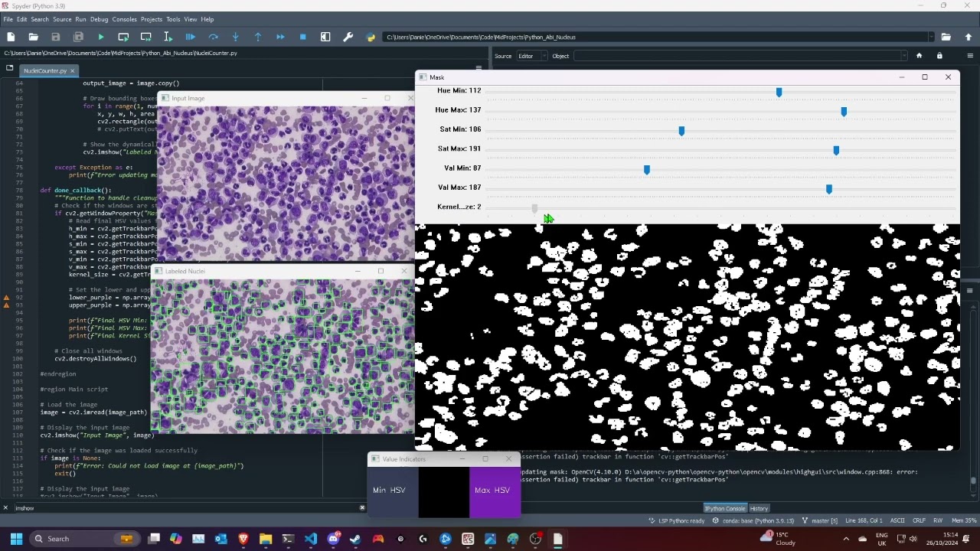The height and width of the screenshot is (551, 980).
Task: Continue execution until next breakpoint
Action: click(280, 37)
